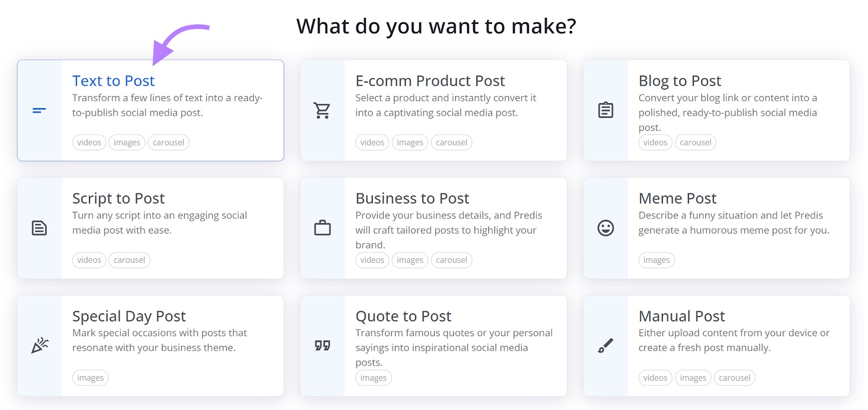
Task: Select the carousel tag under E-comm Product Post
Action: coord(451,142)
